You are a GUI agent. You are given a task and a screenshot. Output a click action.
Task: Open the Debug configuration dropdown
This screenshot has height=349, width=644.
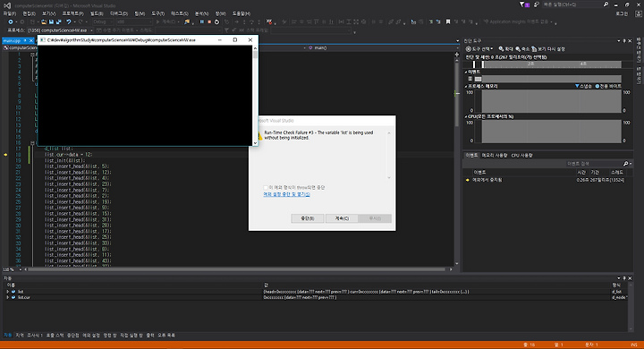103,21
